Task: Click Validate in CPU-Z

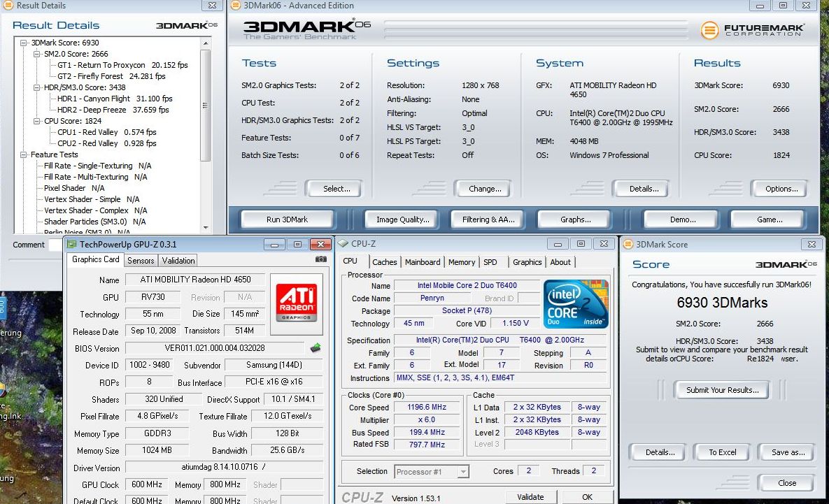Action: tap(530, 497)
